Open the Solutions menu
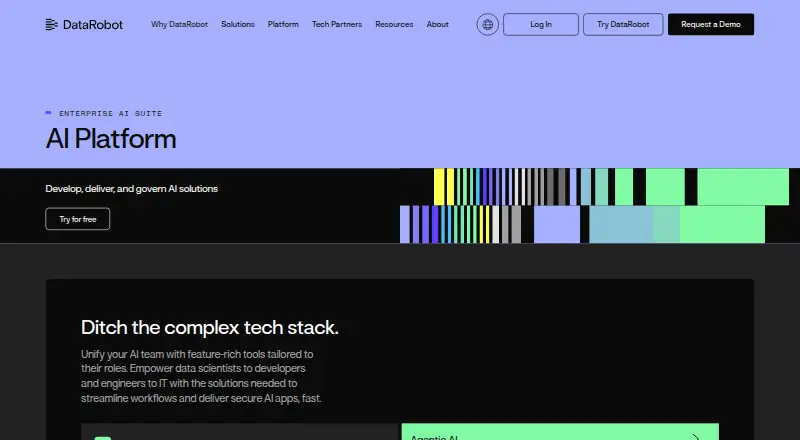This screenshot has width=800, height=440. (x=237, y=25)
